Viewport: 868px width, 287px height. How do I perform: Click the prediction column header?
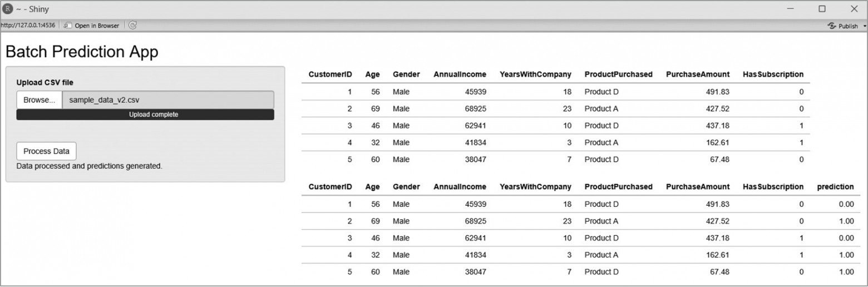tap(835, 187)
